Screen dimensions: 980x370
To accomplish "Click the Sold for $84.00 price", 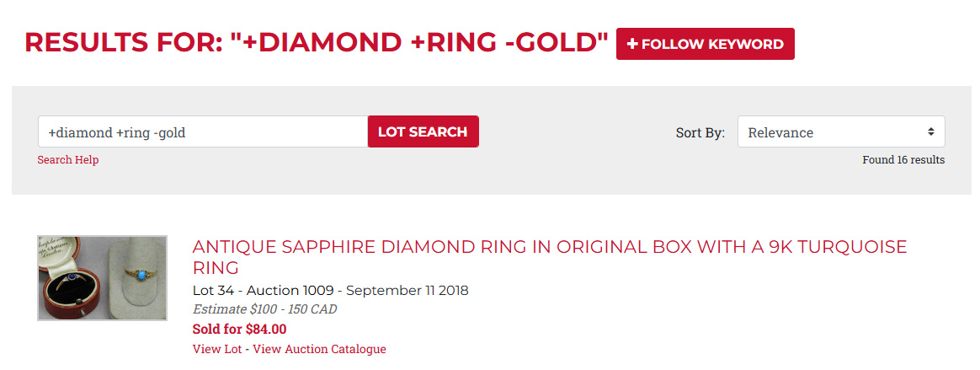I will 239,329.
